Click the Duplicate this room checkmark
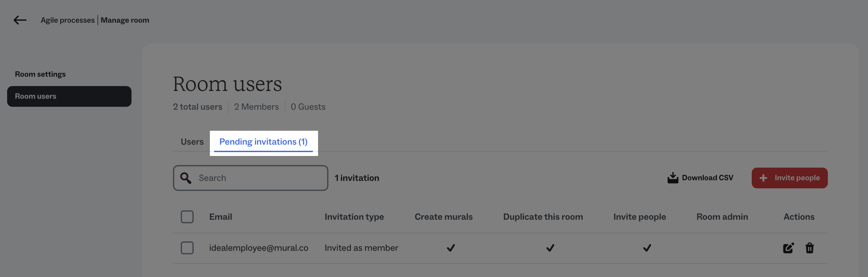868x277 pixels. [550, 248]
